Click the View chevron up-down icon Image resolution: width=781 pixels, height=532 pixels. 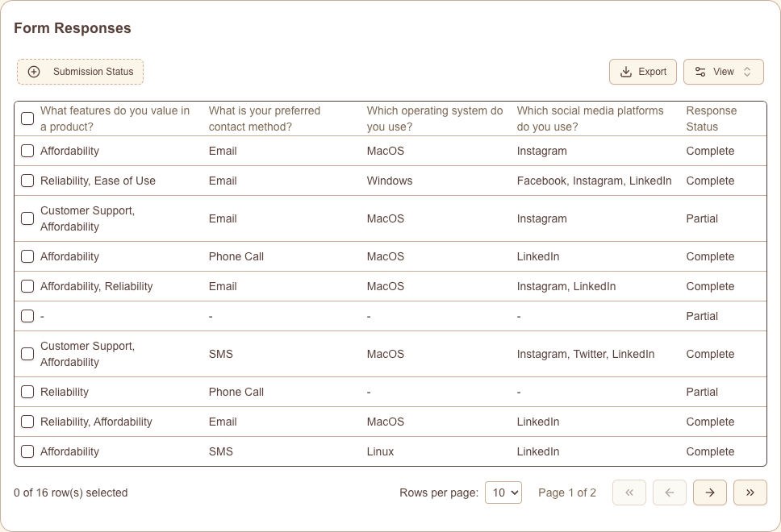747,72
